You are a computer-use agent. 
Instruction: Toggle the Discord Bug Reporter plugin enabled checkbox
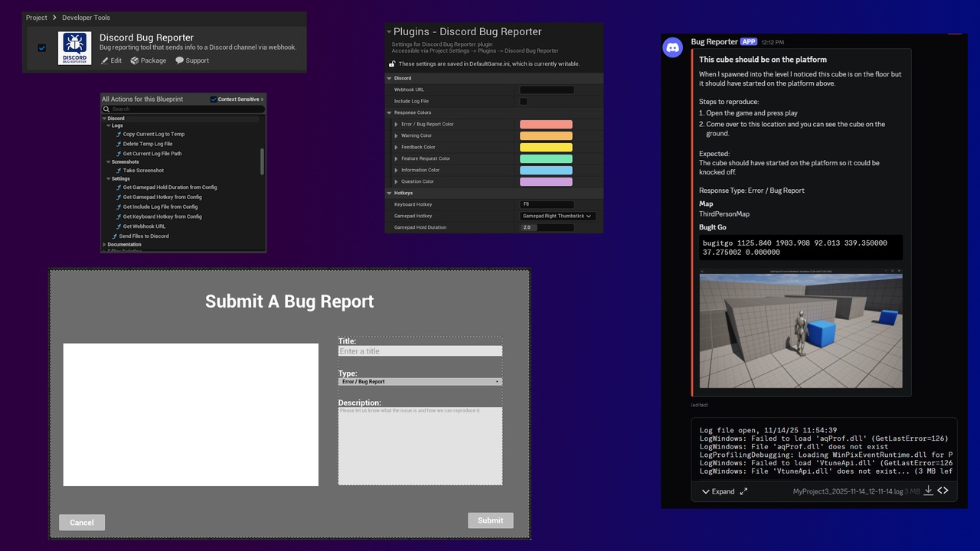click(x=42, y=48)
